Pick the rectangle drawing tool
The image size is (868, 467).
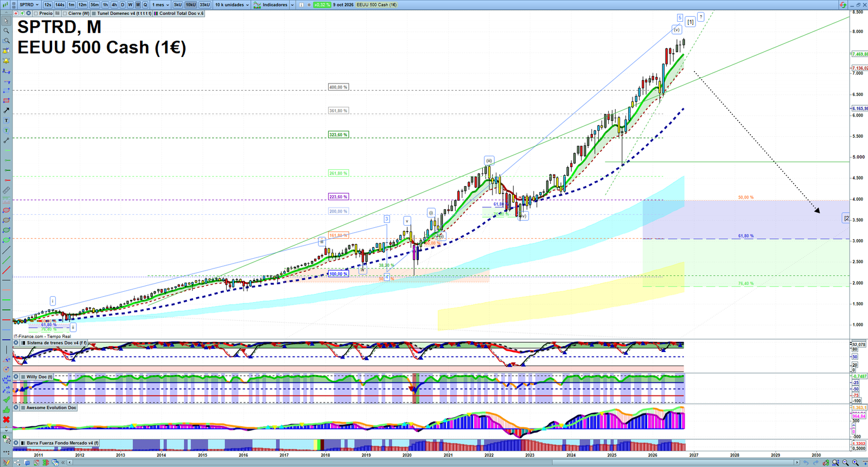7,100
